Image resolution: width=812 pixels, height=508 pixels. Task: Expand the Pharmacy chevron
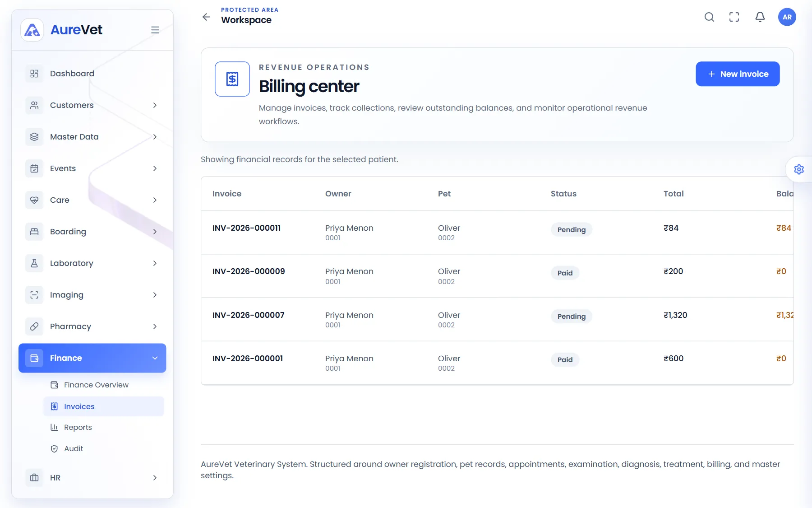tap(155, 326)
